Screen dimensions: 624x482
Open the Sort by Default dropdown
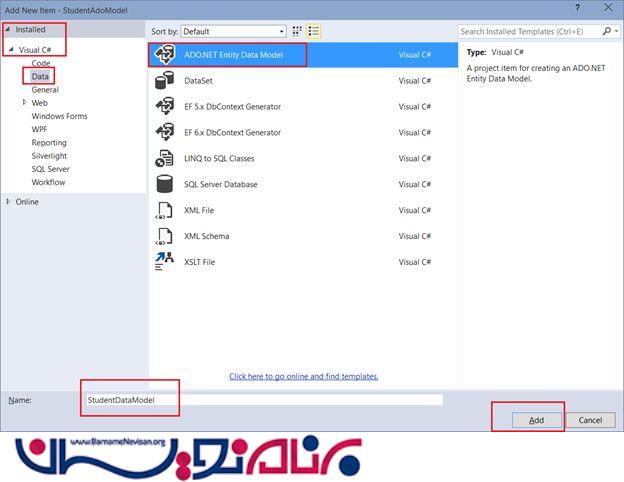[x=240, y=32]
